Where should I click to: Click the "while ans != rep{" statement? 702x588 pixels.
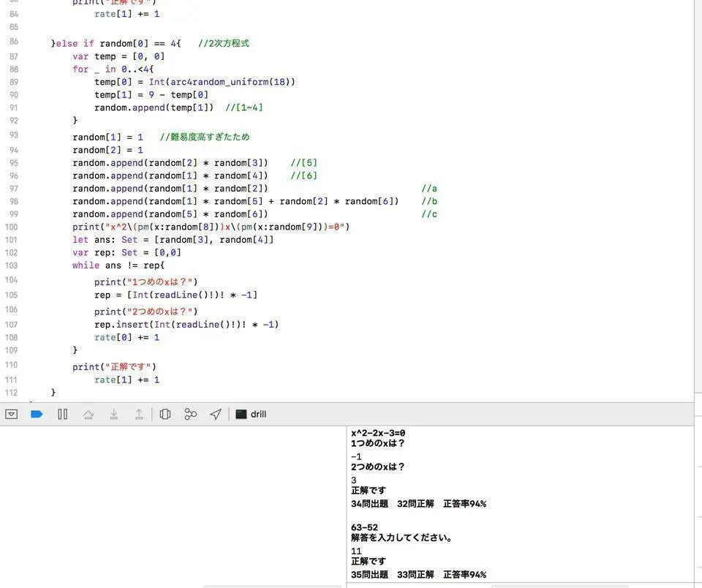pos(118,265)
